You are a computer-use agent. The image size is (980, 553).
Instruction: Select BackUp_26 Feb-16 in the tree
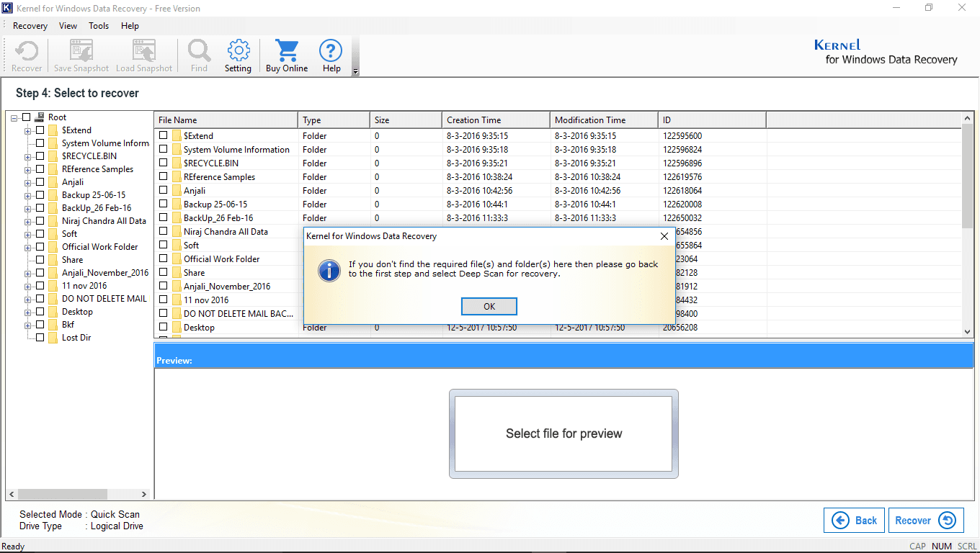point(97,208)
